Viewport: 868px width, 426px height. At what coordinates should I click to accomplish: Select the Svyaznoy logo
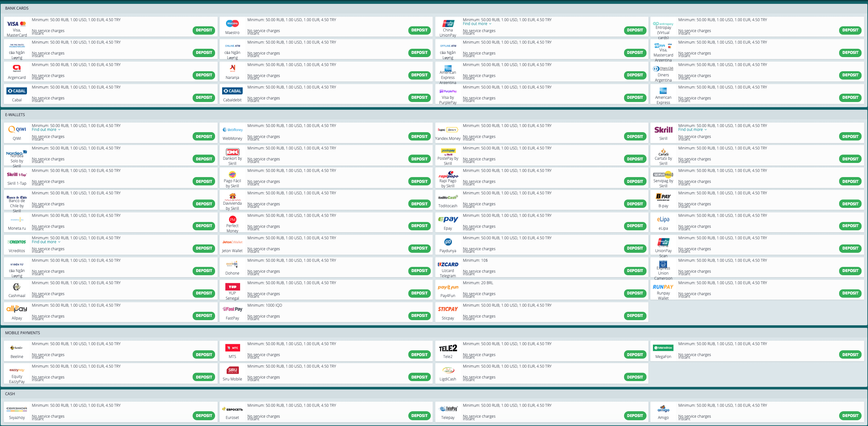coord(16,409)
